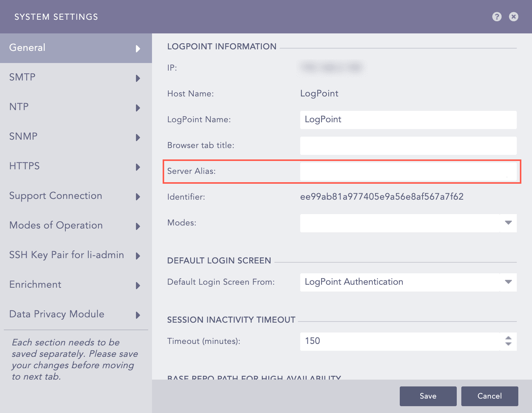
Task: Focus the Server Alias text field
Action: [408, 172]
